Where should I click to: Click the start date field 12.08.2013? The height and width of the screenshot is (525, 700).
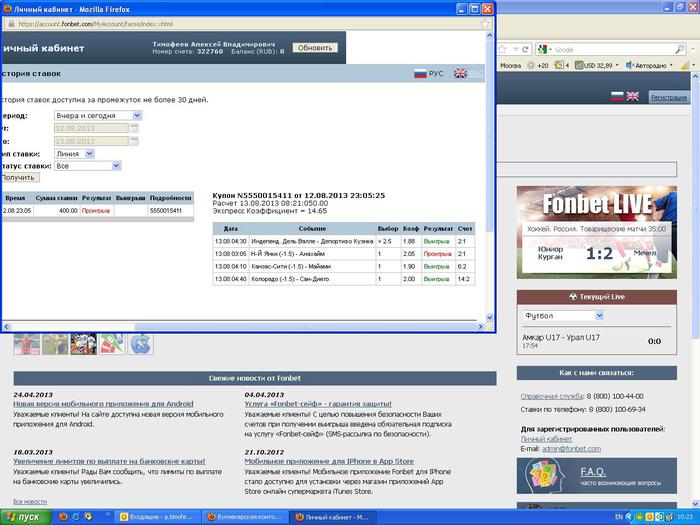click(91, 128)
